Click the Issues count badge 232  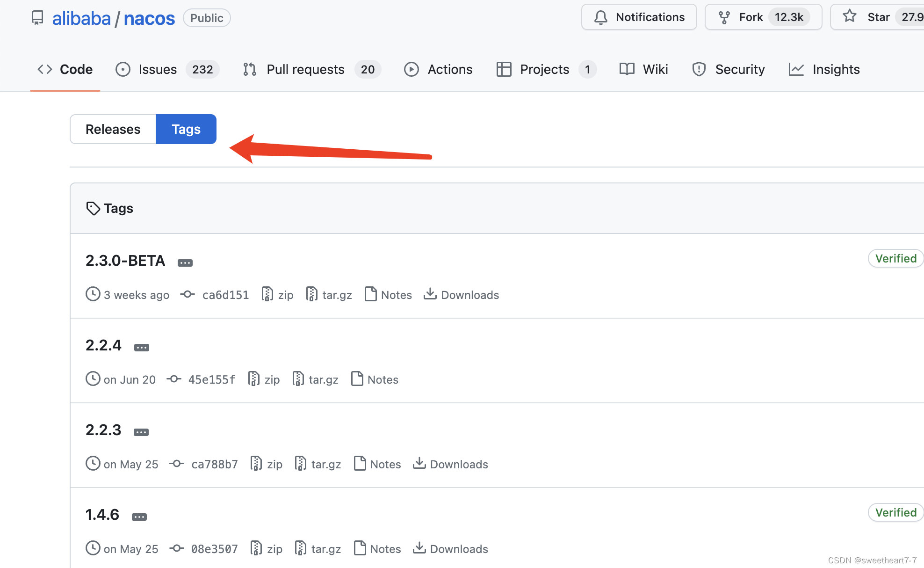point(202,69)
